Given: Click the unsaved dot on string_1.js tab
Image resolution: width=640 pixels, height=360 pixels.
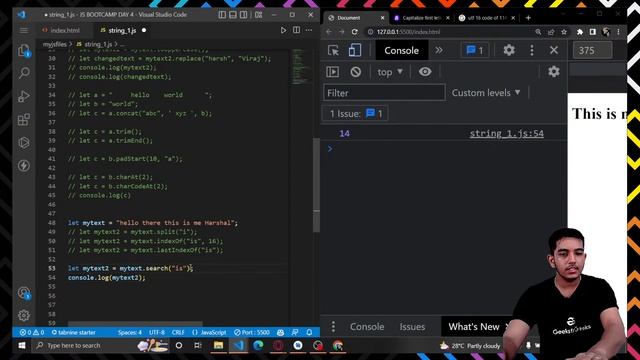Looking at the screenshot, I should [x=144, y=30].
